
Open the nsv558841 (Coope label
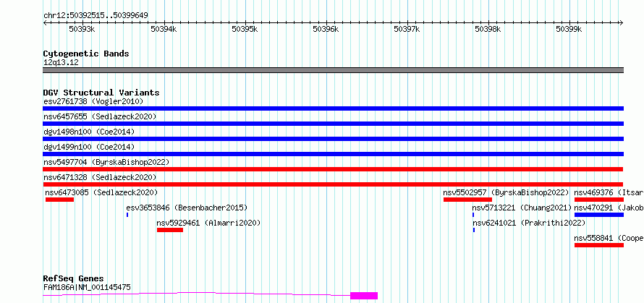[609, 238]
